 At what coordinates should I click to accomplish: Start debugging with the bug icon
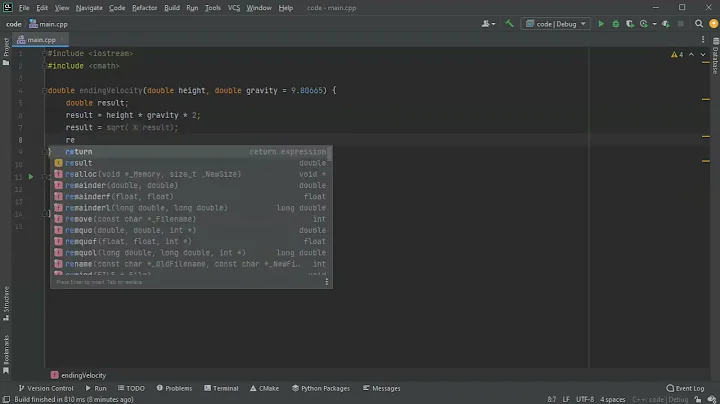(616, 24)
